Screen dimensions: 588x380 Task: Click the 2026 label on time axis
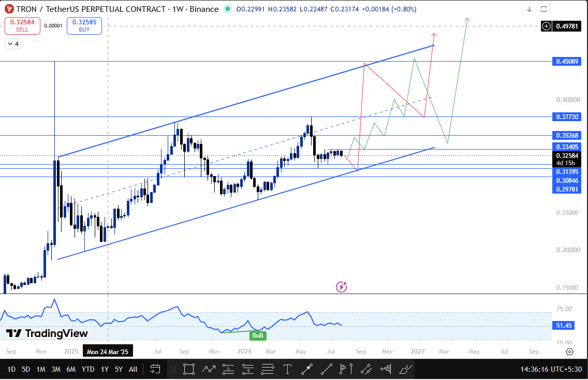(x=244, y=352)
